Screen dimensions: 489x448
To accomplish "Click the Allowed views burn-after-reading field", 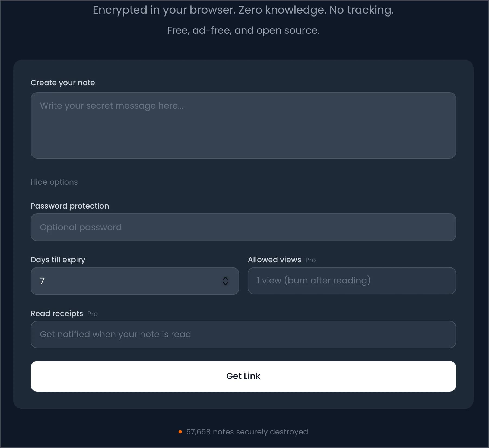I will click(352, 281).
